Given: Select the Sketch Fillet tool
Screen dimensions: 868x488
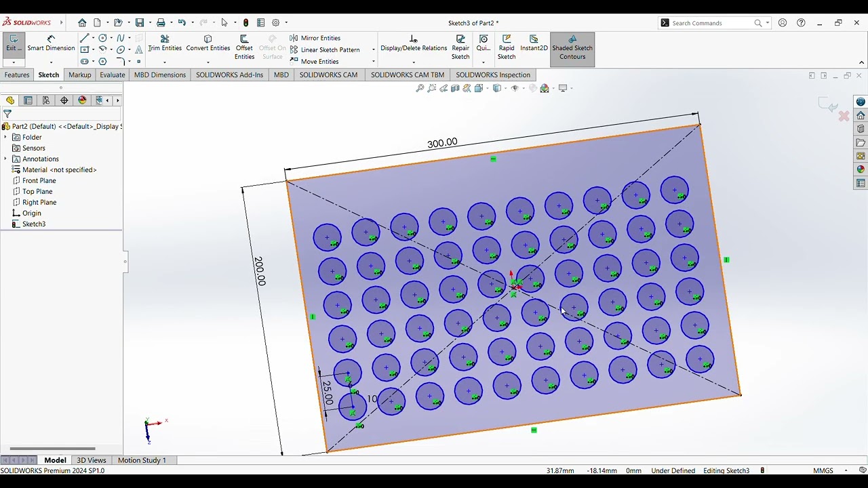Looking at the screenshot, I should 121,62.
